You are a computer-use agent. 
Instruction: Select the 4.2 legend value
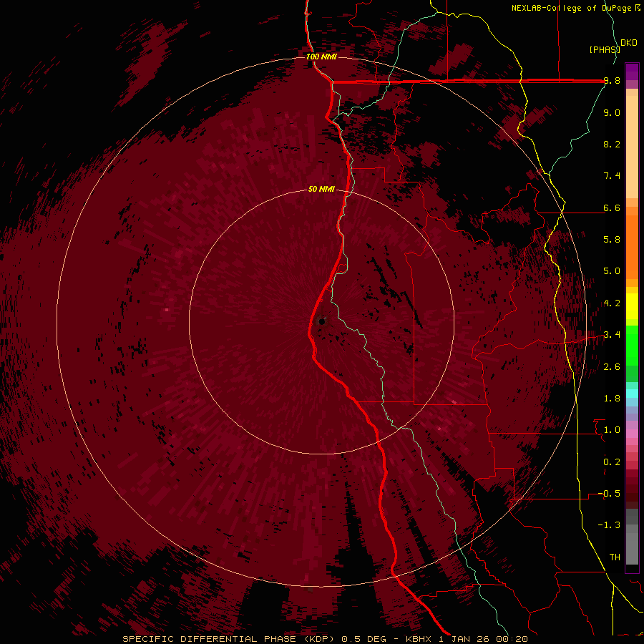coord(612,303)
